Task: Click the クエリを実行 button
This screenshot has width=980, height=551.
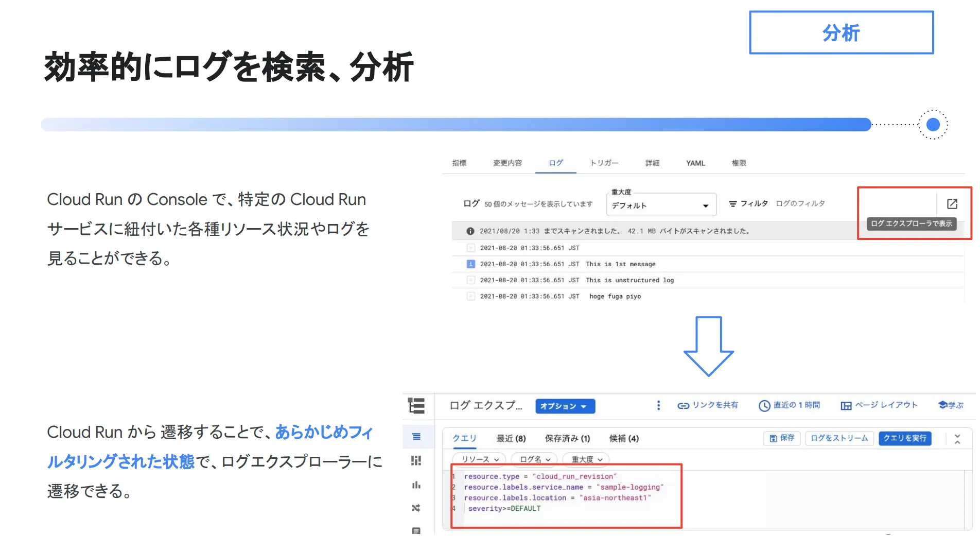Action: (x=905, y=438)
